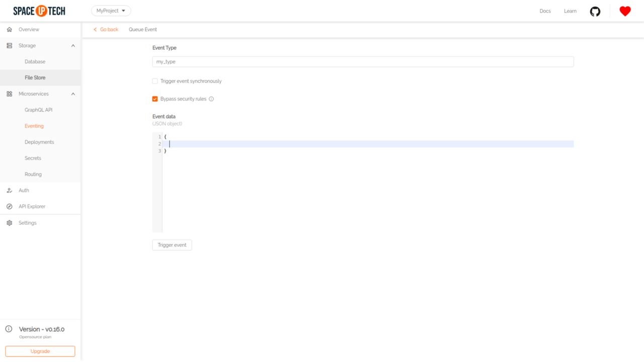Select Deployments in sidebar menu
644x362 pixels.
tap(39, 142)
